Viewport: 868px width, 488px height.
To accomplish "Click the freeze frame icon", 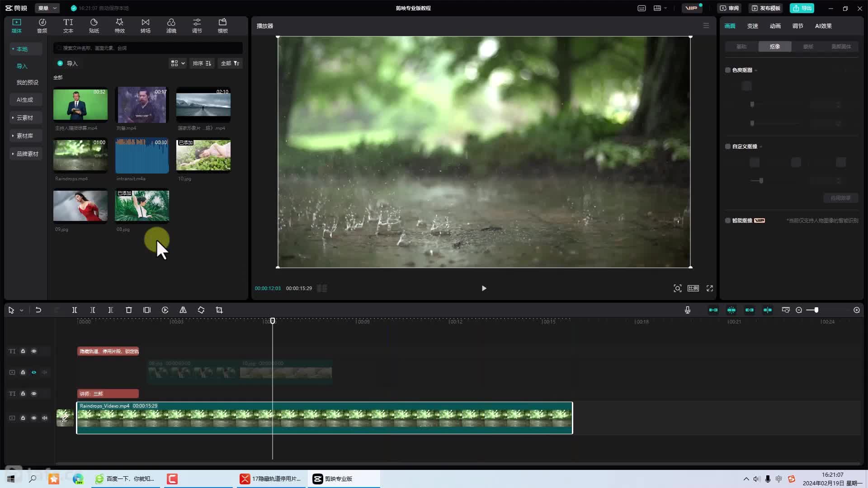I will (x=147, y=310).
